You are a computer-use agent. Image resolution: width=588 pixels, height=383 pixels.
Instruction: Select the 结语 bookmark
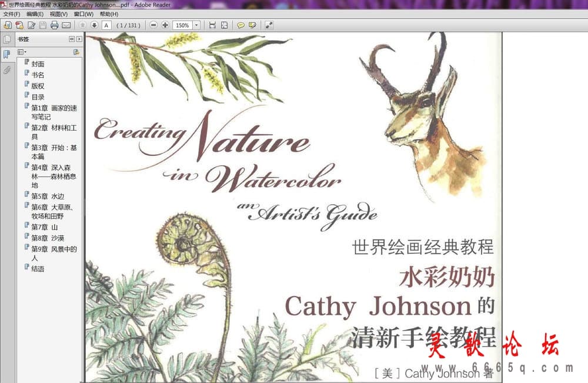click(38, 269)
